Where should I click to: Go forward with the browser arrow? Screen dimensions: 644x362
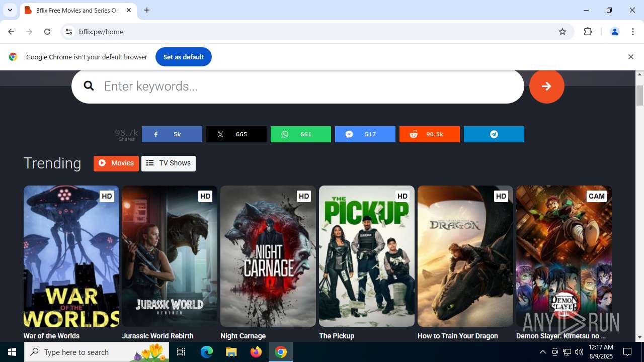[x=29, y=32]
